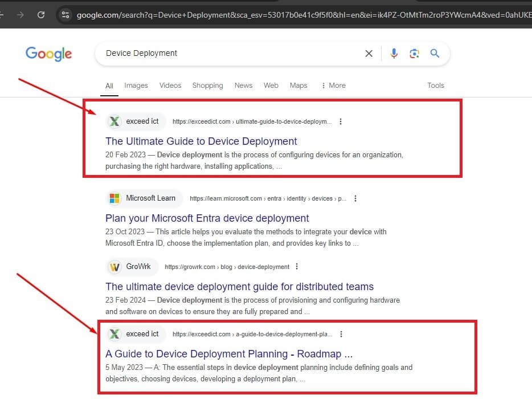
Task: Click the magnifying glass search button
Action: coord(435,54)
